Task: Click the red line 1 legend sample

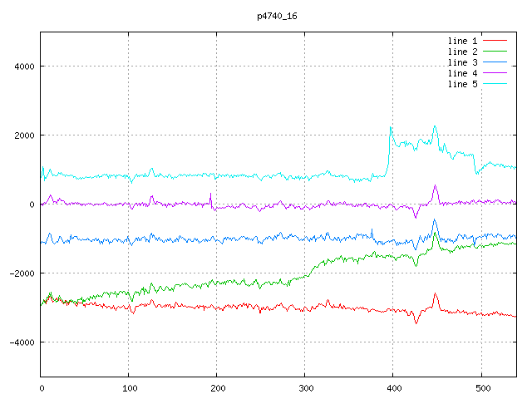Action: (x=495, y=41)
